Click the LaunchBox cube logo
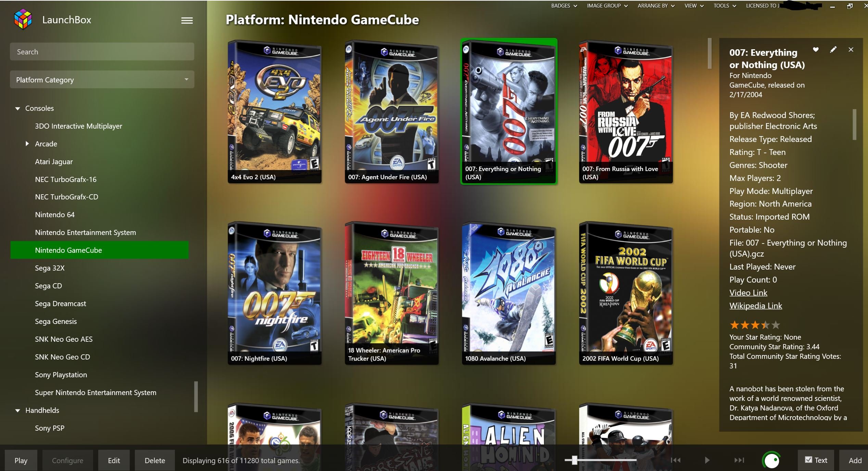This screenshot has width=868, height=471. [23, 19]
